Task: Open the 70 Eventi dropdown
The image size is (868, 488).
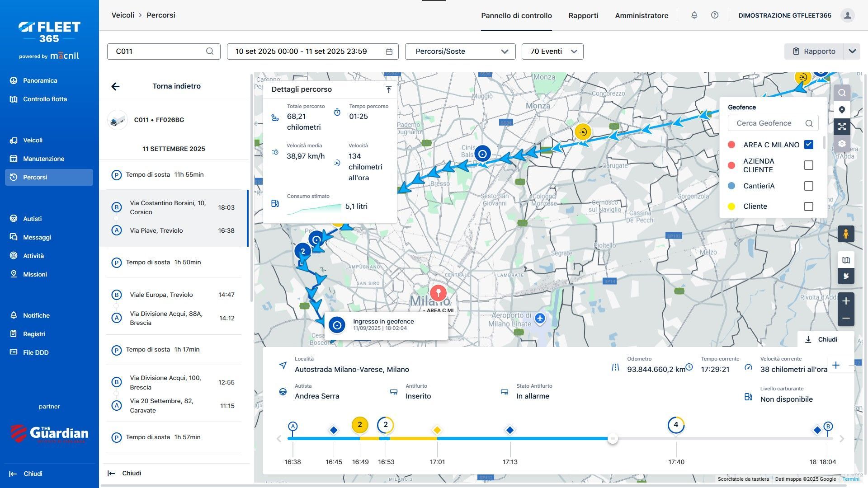Action: (x=552, y=52)
